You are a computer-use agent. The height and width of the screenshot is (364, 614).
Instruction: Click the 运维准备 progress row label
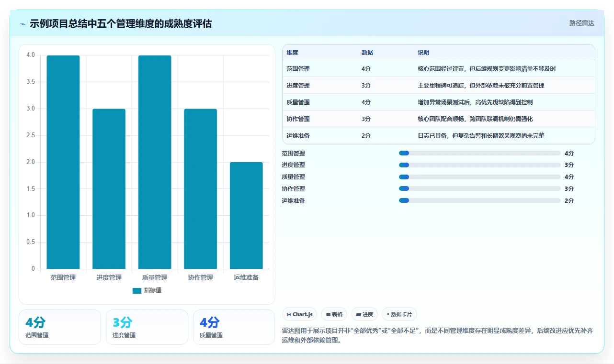tap(293, 201)
